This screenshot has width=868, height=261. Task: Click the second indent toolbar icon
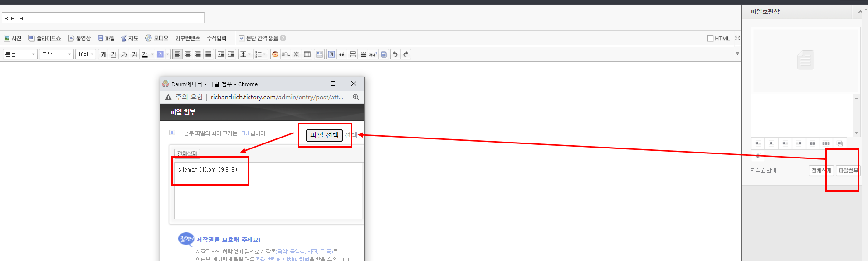[x=231, y=54]
